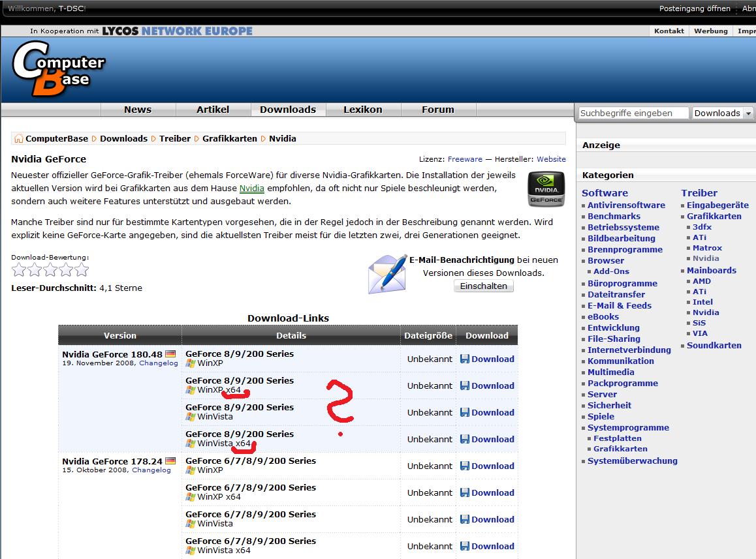
Task: Open the Lexikon navigation tab
Action: click(x=362, y=110)
